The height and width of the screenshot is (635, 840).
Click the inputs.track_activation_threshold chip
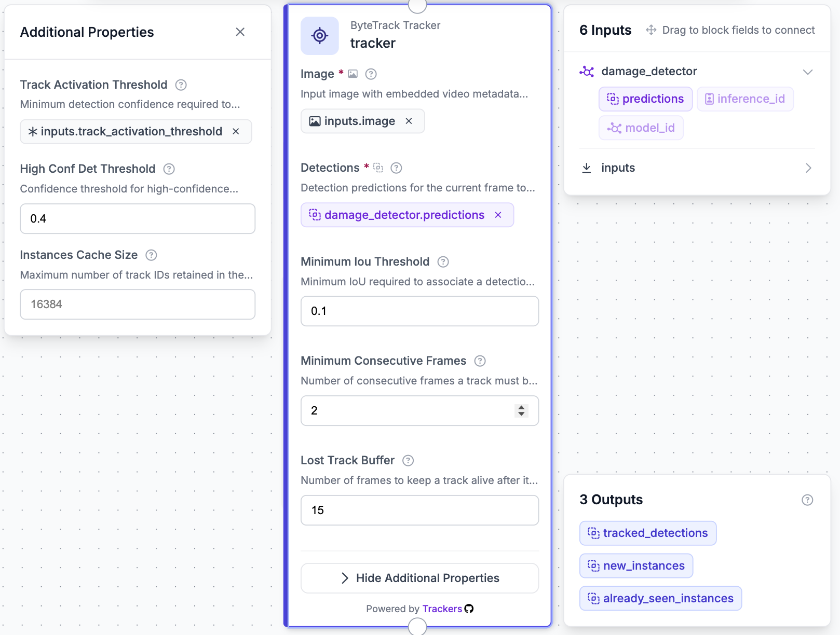click(x=136, y=131)
